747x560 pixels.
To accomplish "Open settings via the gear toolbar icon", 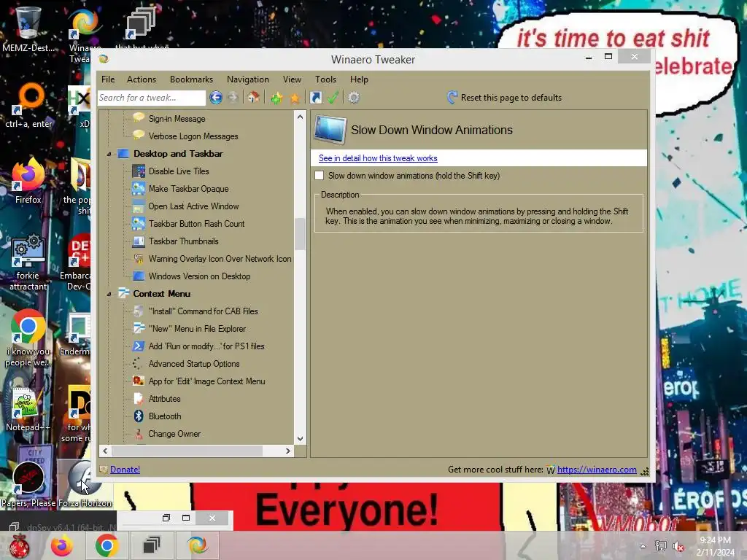I will tap(354, 98).
